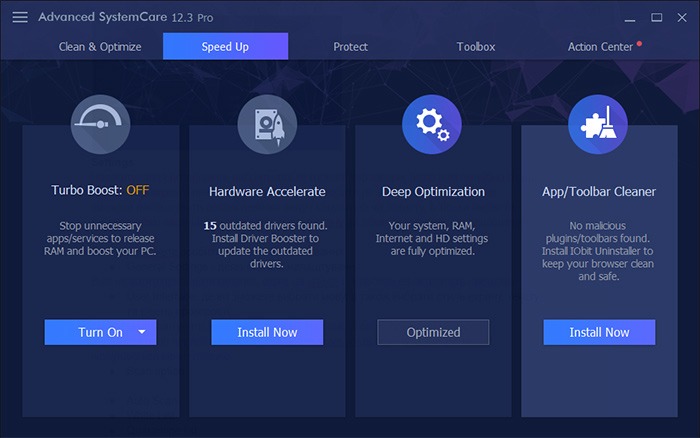Image resolution: width=700 pixels, height=438 pixels.
Task: Click the App/Toolbar Cleaner puzzle-broom icon
Action: click(598, 124)
